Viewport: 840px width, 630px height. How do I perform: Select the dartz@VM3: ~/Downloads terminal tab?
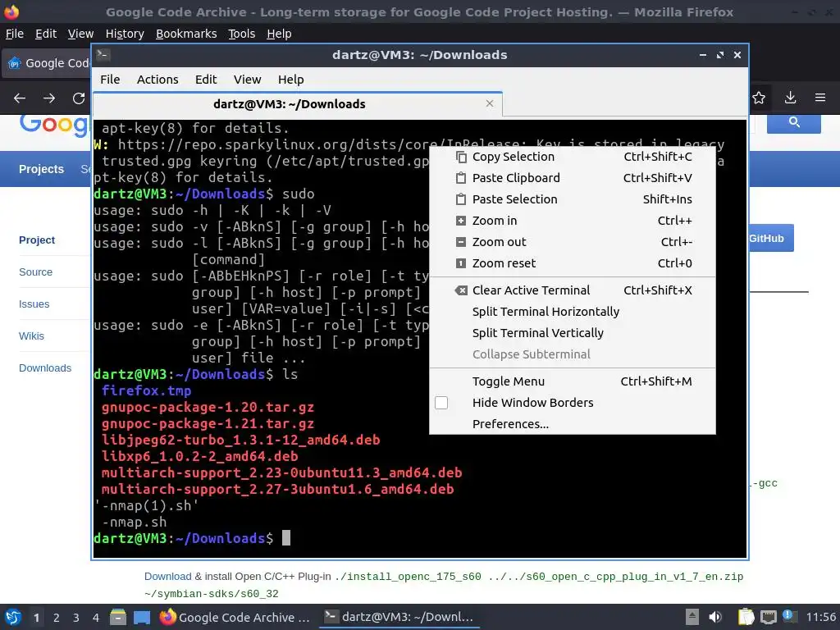pyautogui.click(x=297, y=104)
